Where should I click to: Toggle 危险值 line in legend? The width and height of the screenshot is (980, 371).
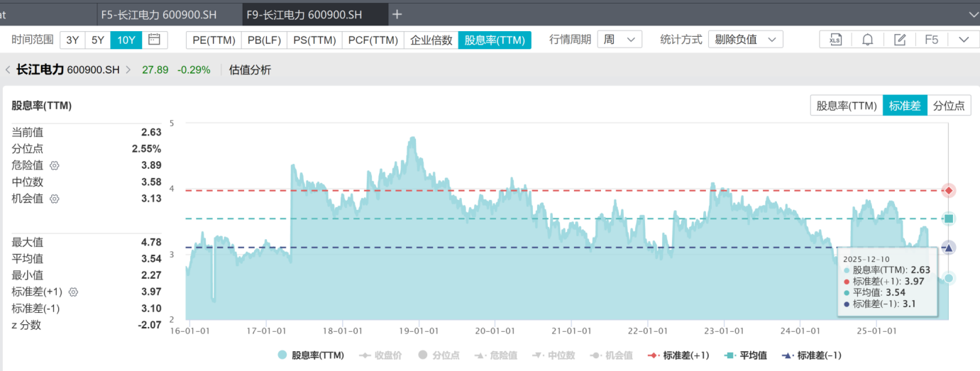click(x=496, y=355)
